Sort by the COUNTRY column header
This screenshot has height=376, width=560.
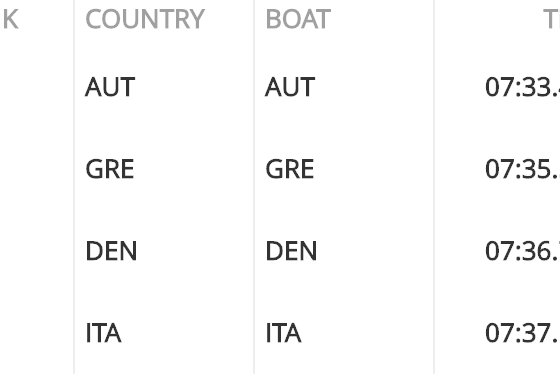coord(145,19)
